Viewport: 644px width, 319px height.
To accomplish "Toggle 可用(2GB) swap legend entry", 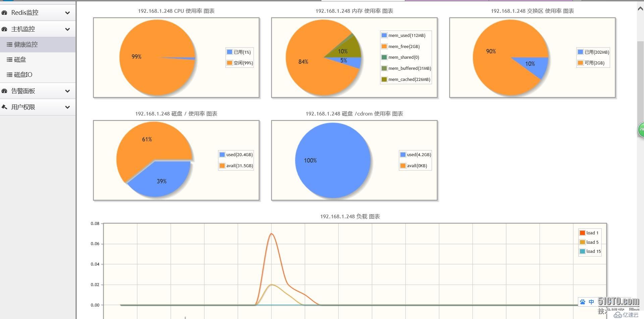I will tap(591, 63).
